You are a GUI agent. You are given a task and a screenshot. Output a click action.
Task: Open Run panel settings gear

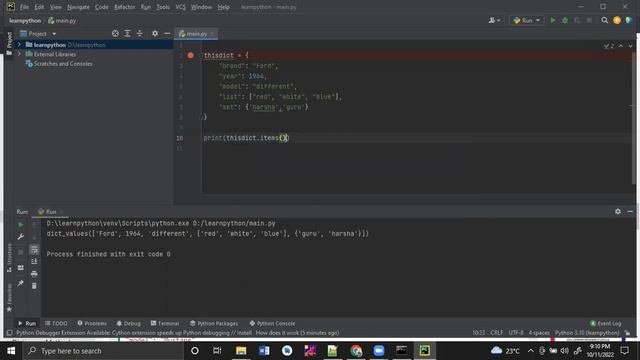618,211
